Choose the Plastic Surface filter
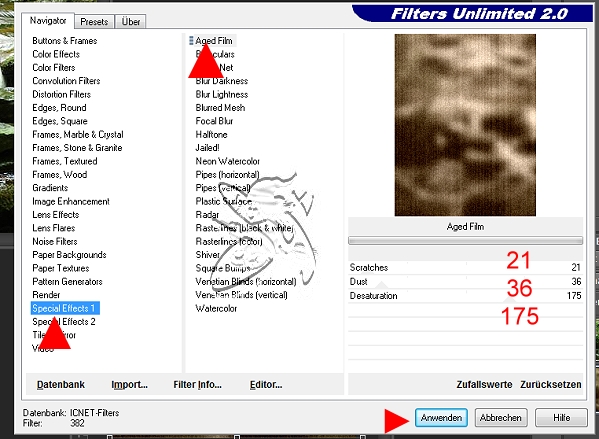The height and width of the screenshot is (439, 599). (223, 201)
